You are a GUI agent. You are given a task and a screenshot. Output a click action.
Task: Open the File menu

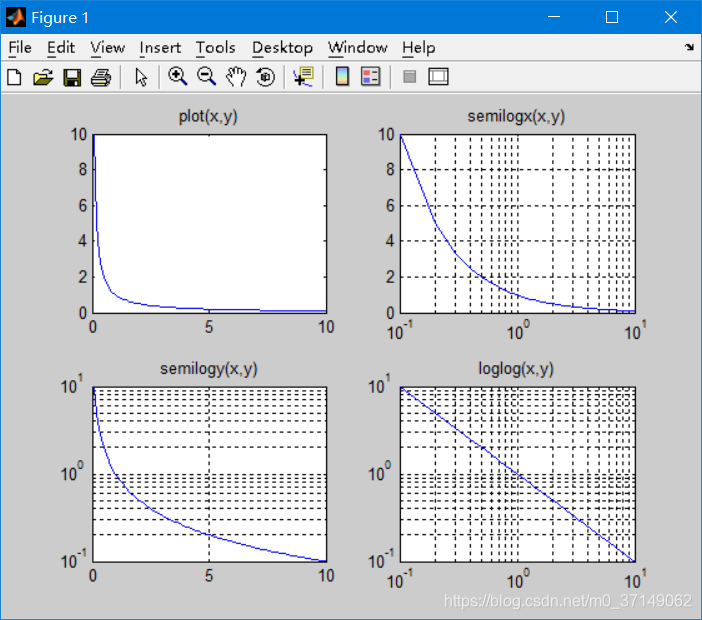pos(20,47)
